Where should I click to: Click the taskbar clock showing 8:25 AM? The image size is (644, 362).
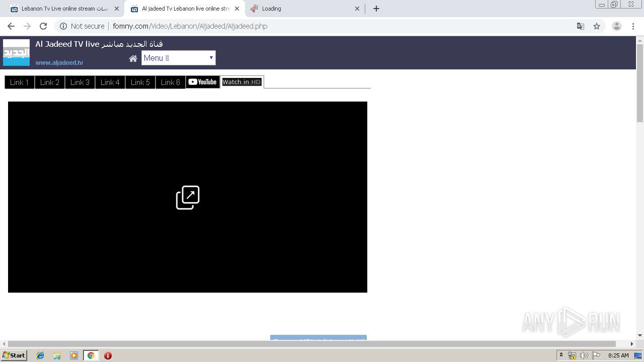tap(618, 355)
